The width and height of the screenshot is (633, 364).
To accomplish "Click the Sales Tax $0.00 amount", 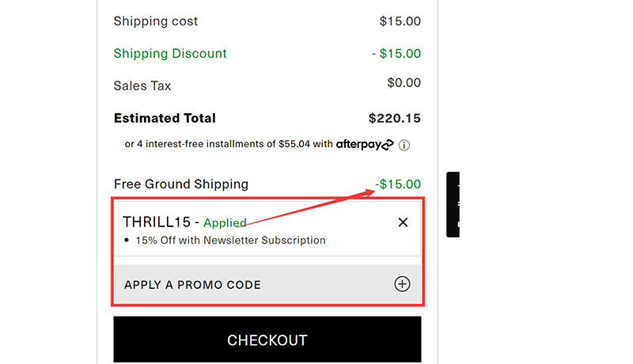I will click(x=404, y=83).
